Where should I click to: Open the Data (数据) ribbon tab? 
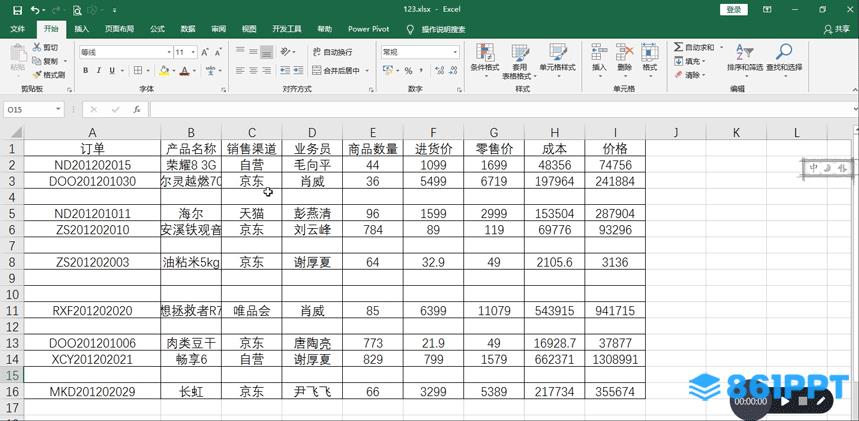coord(188,29)
